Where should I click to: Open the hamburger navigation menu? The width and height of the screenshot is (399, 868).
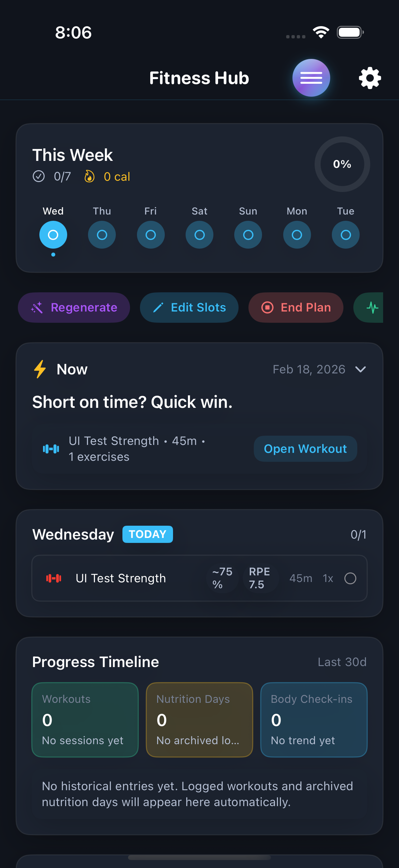pos(311,77)
